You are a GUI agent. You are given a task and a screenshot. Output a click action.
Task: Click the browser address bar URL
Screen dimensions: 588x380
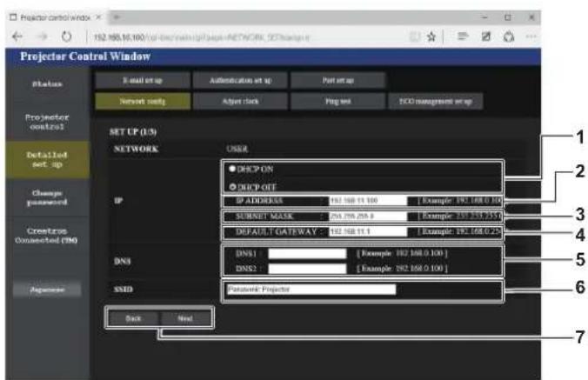pos(202,37)
